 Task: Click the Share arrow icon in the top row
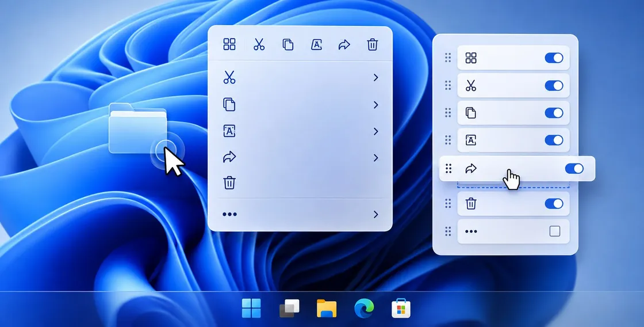[x=344, y=44]
